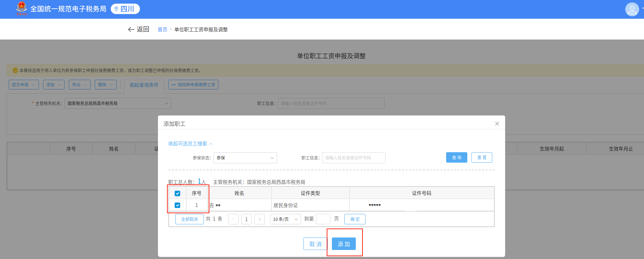Viewport: 644px width, 259px height.
Task: Click the 重置 reset button
Action: coord(482,157)
